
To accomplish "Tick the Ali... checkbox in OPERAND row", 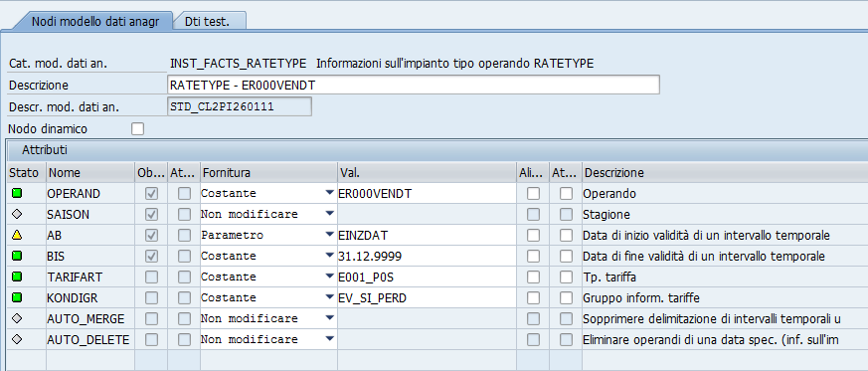I will click(x=533, y=194).
